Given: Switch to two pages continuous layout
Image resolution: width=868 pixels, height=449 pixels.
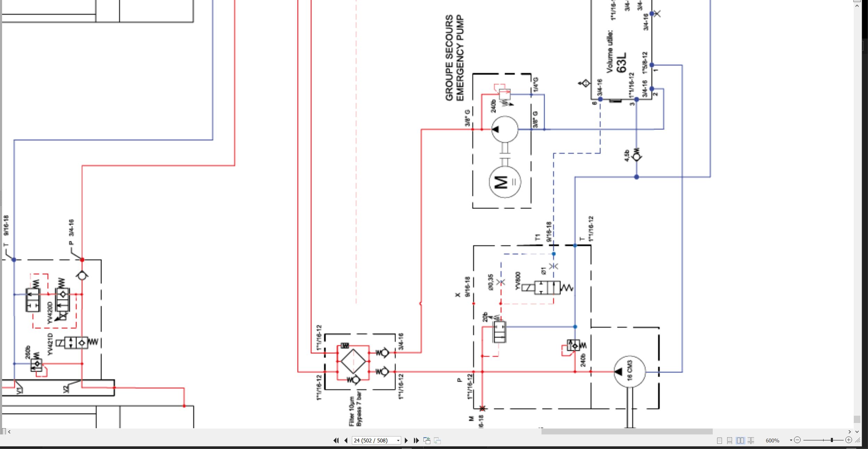Looking at the screenshot, I should tap(751, 440).
